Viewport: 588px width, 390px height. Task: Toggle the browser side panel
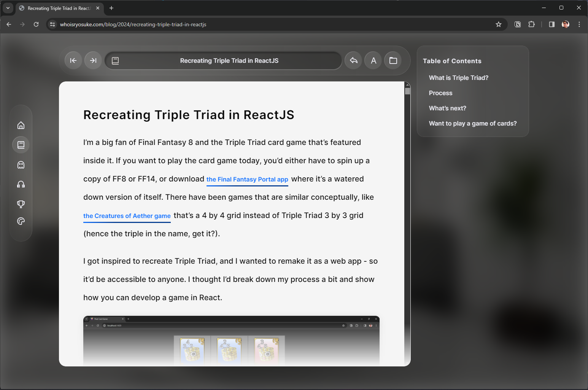pyautogui.click(x=551, y=24)
